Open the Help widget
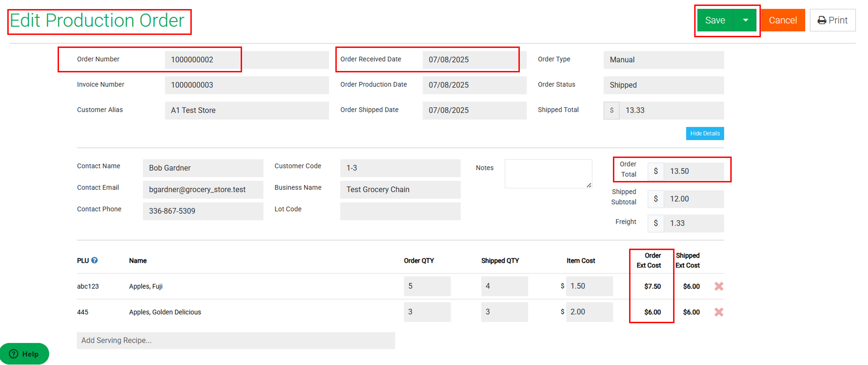 [24, 354]
